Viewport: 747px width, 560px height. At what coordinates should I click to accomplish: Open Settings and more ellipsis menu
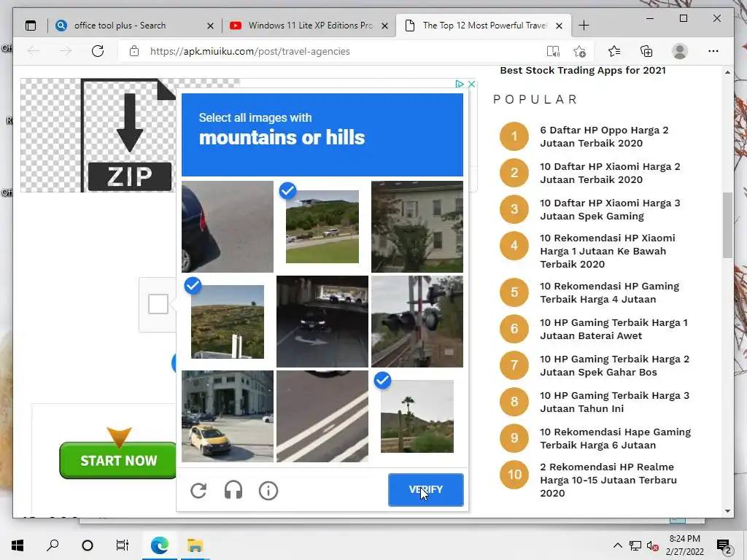[713, 51]
